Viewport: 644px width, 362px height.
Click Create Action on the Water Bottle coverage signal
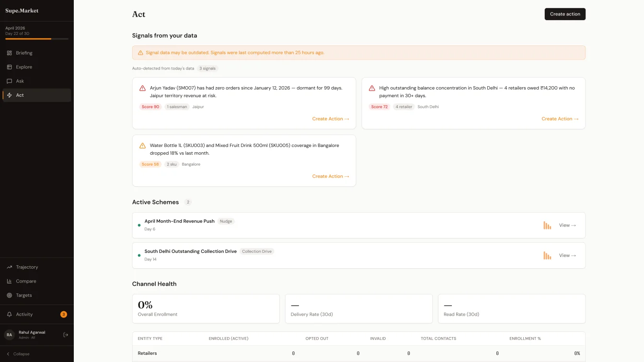331,176
